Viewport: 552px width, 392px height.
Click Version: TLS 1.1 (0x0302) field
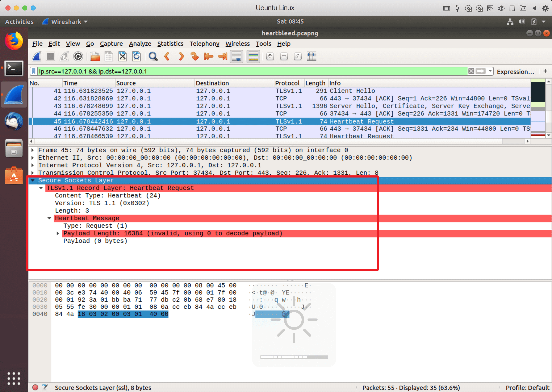pyautogui.click(x=102, y=203)
